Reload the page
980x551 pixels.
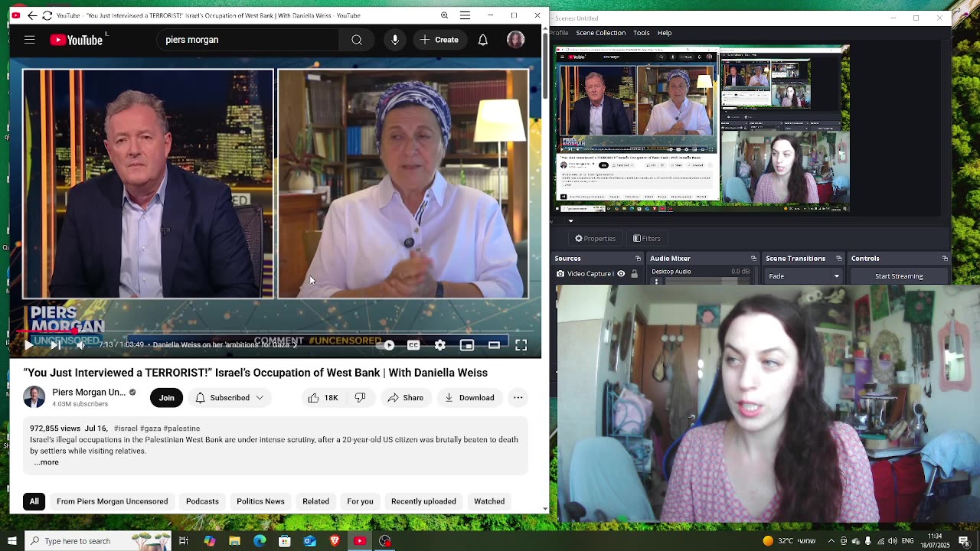click(x=47, y=15)
